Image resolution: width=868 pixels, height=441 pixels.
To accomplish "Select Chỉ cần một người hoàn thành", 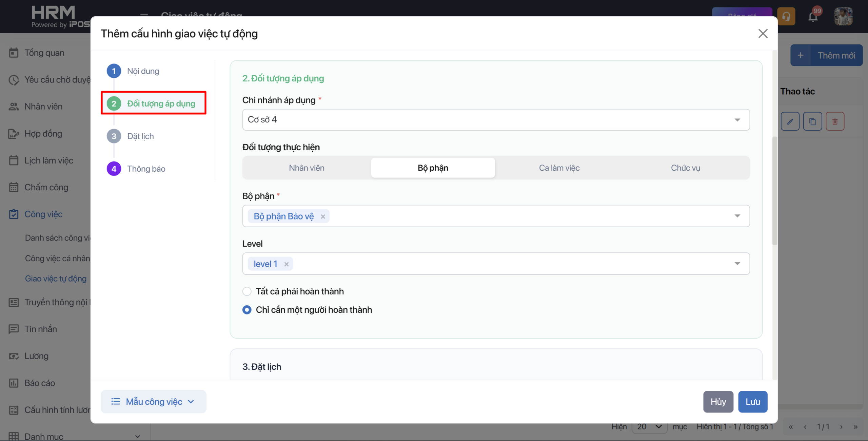I will [247, 310].
